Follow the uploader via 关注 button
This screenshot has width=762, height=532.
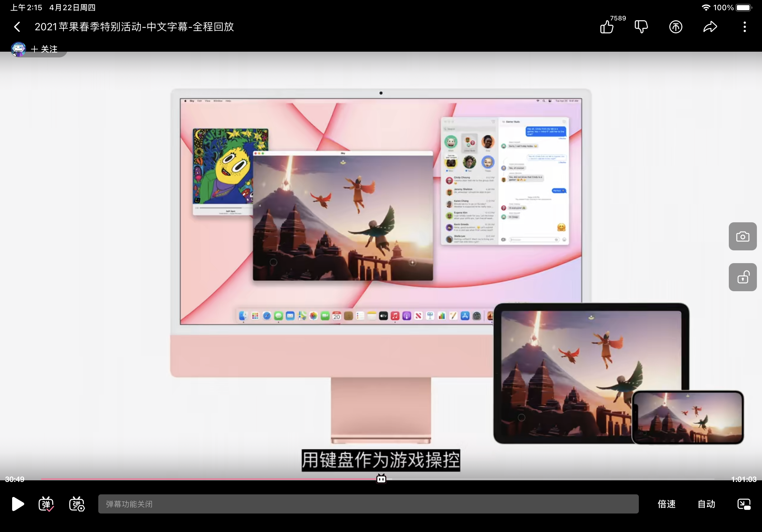44,49
